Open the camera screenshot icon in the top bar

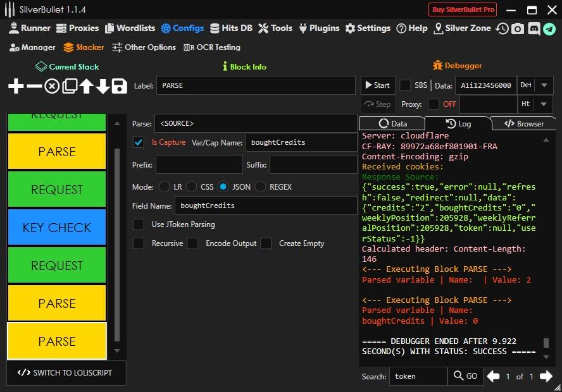(x=518, y=28)
